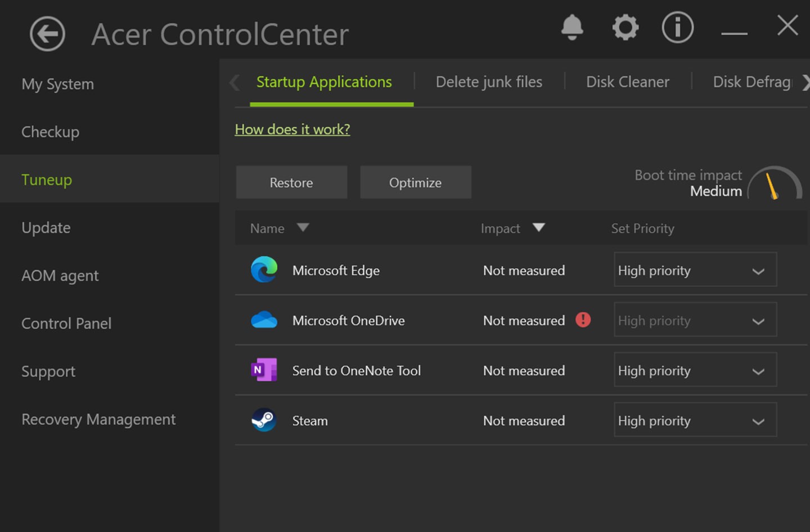Click the red OneDrive warning icon

(583, 320)
